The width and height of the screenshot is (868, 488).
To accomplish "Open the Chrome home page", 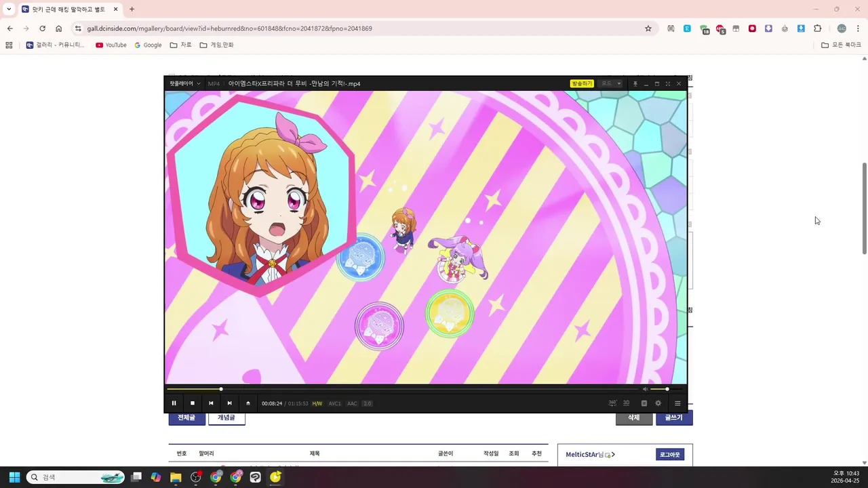I will click(59, 28).
